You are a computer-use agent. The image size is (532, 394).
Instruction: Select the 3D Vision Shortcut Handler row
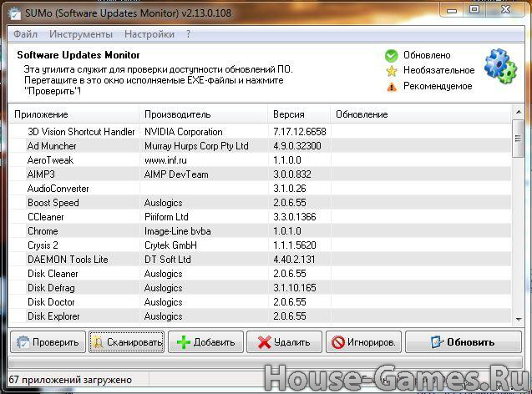(261, 132)
